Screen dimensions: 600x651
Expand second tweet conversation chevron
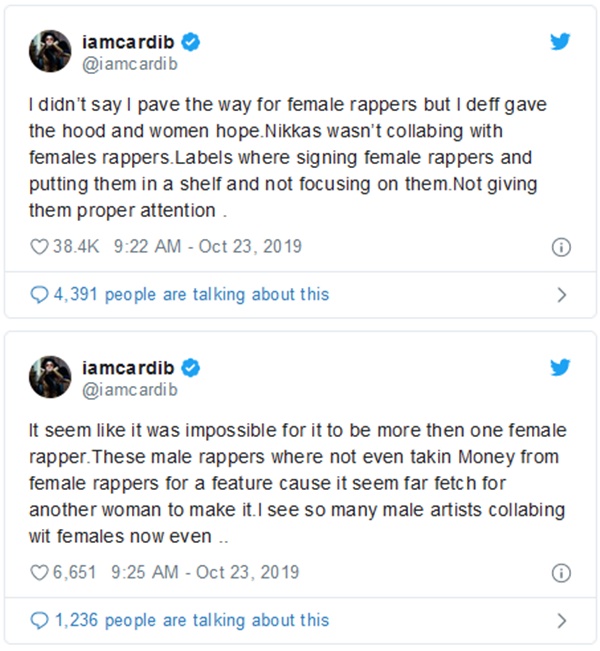tap(562, 621)
